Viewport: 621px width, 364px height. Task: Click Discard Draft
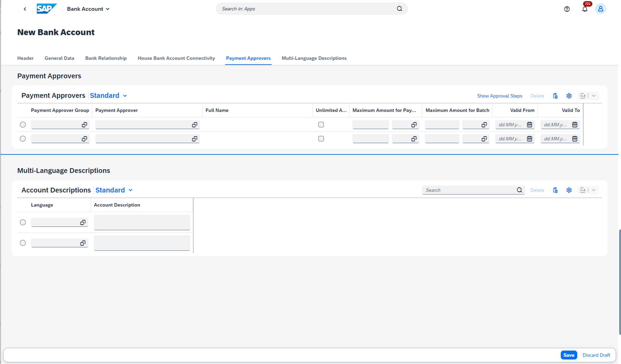(x=596, y=355)
